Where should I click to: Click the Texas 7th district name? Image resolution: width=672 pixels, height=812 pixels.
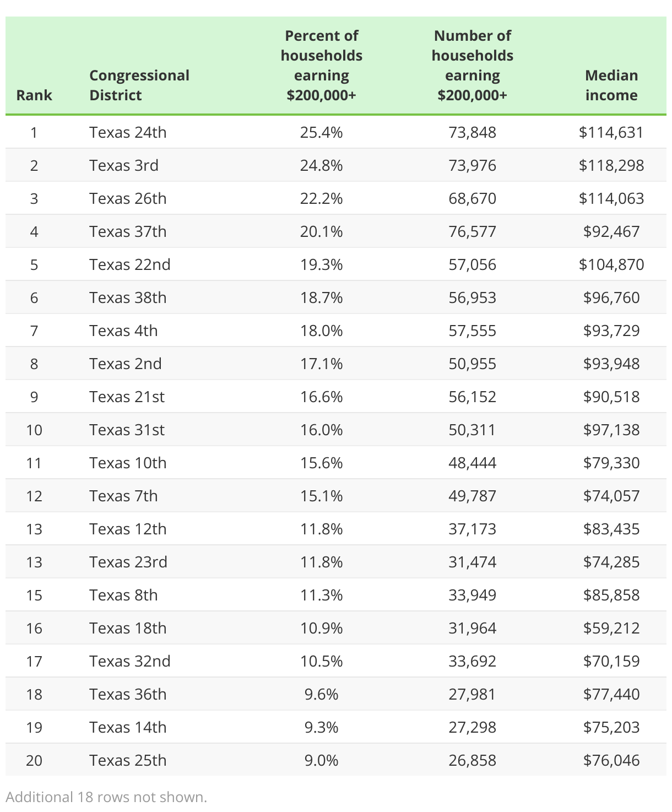tap(123, 496)
